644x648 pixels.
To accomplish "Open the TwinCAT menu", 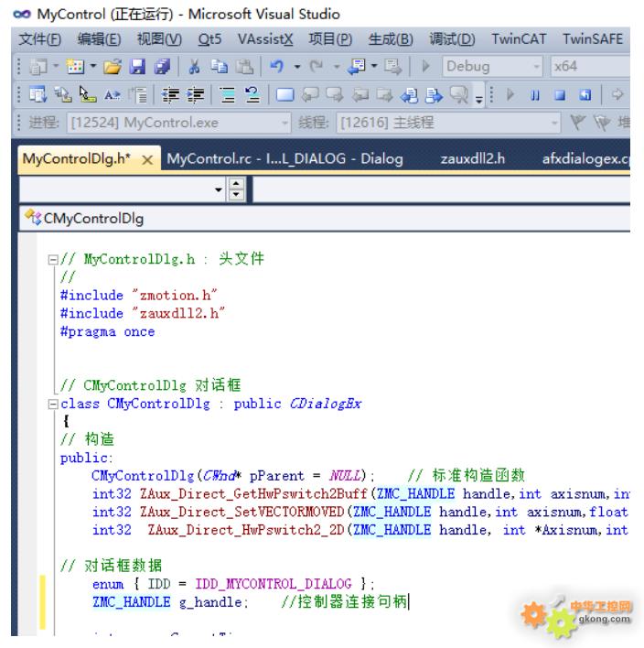I will point(519,39).
